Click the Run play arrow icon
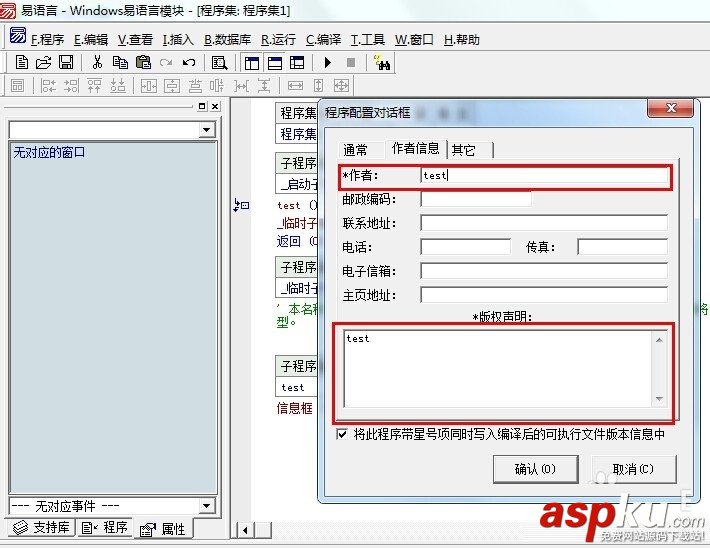This screenshot has width=710, height=548. pos(327,62)
